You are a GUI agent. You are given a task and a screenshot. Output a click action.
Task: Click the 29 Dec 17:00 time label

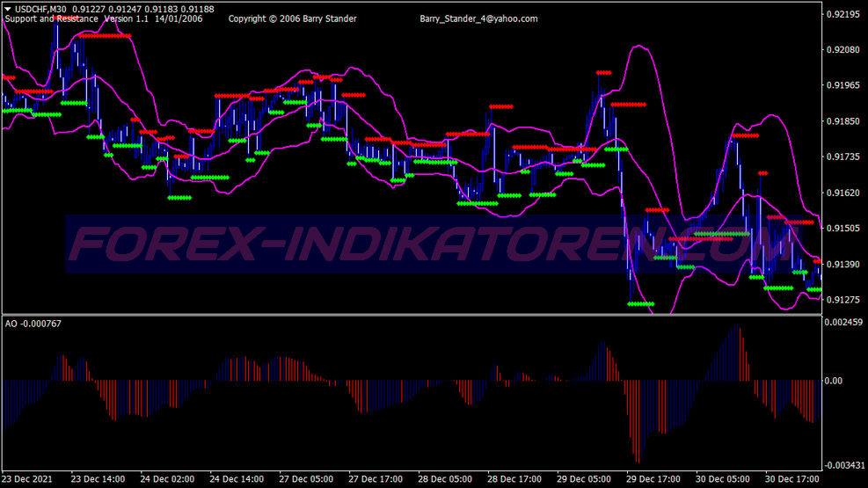[653, 479]
